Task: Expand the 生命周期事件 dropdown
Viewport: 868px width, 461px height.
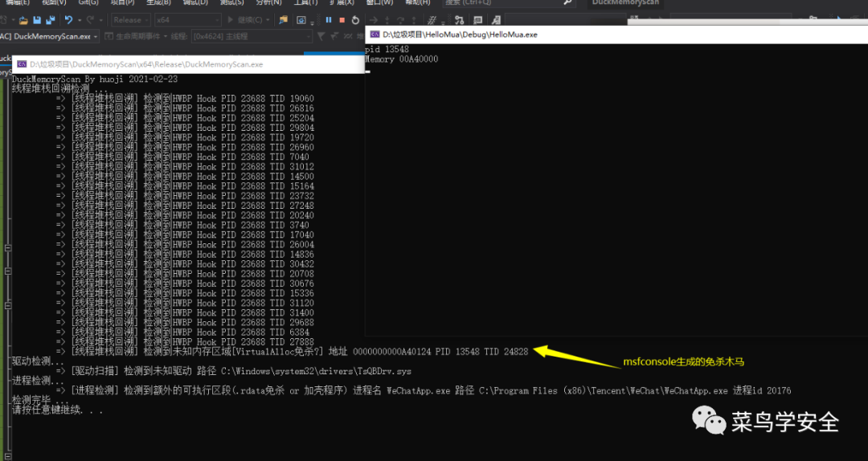Action: [164, 36]
